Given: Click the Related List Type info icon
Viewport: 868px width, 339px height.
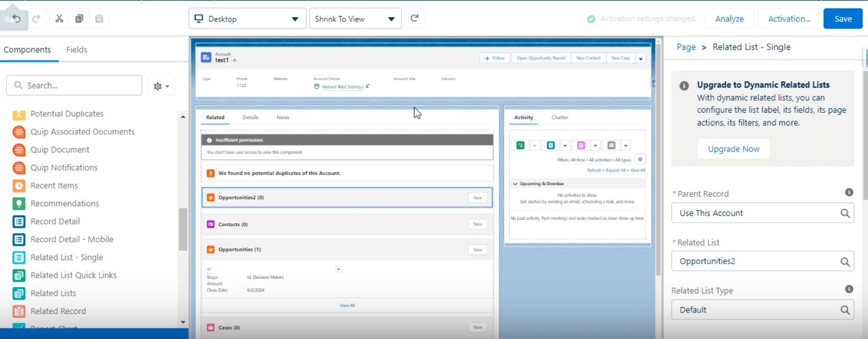Looking at the screenshot, I should tap(849, 289).
